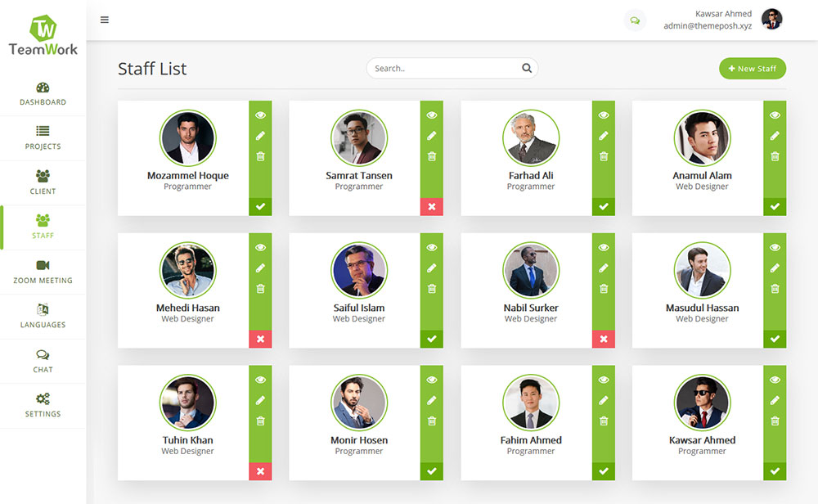
Task: Toggle Mehedi Hasan's status from inactive
Action: click(x=260, y=339)
